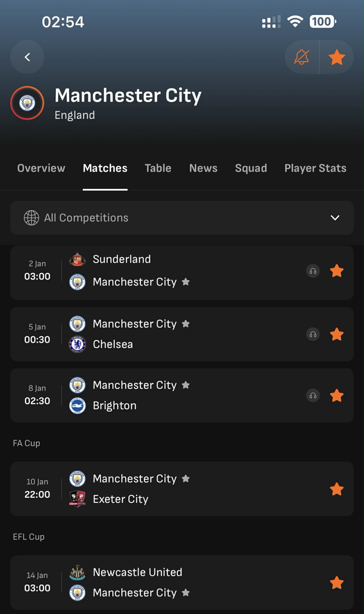Tap the audio headphones icon for the Sunderland match
Viewport: 364px width, 614px height.
point(313,271)
